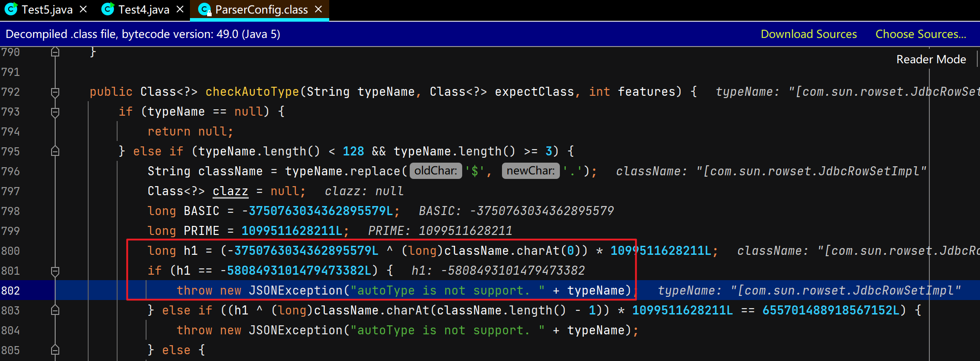Image resolution: width=980 pixels, height=361 pixels.
Task: Switch to the Test5.java tab
Action: coord(47,9)
